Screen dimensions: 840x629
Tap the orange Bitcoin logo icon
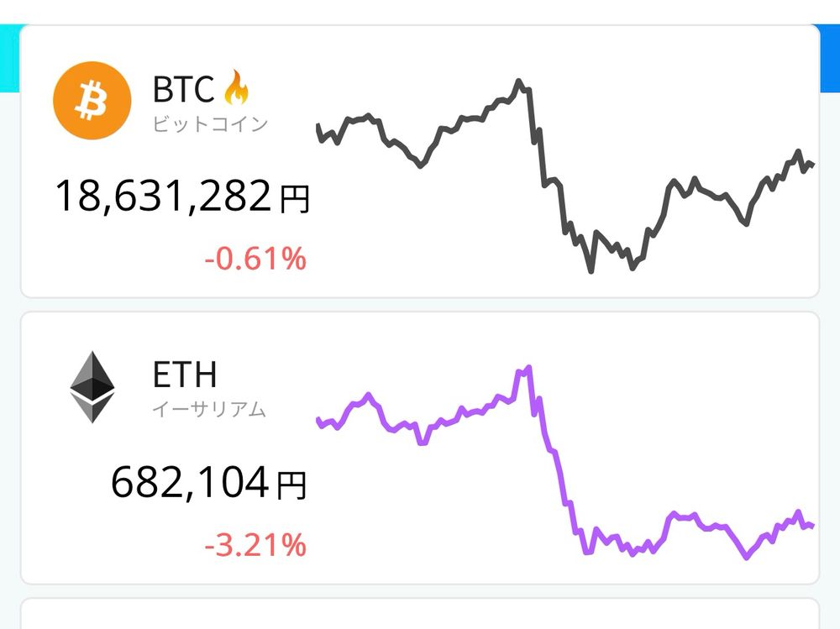coord(92,101)
